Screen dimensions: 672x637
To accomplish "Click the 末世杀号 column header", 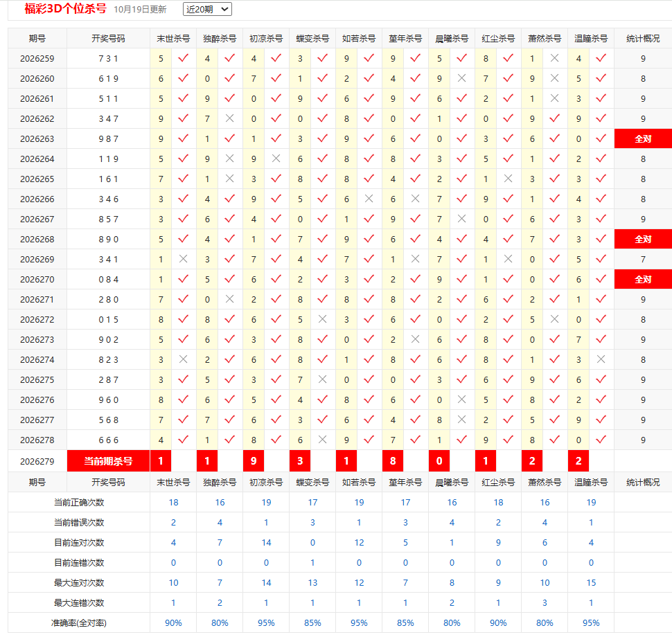I will [173, 39].
